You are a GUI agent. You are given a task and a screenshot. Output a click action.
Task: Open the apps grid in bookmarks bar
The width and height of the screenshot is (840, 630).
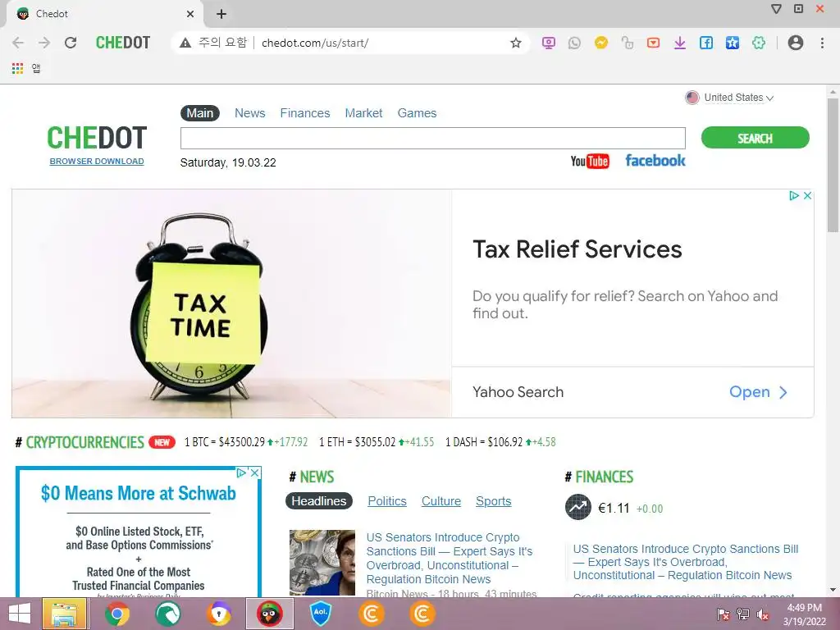point(18,68)
